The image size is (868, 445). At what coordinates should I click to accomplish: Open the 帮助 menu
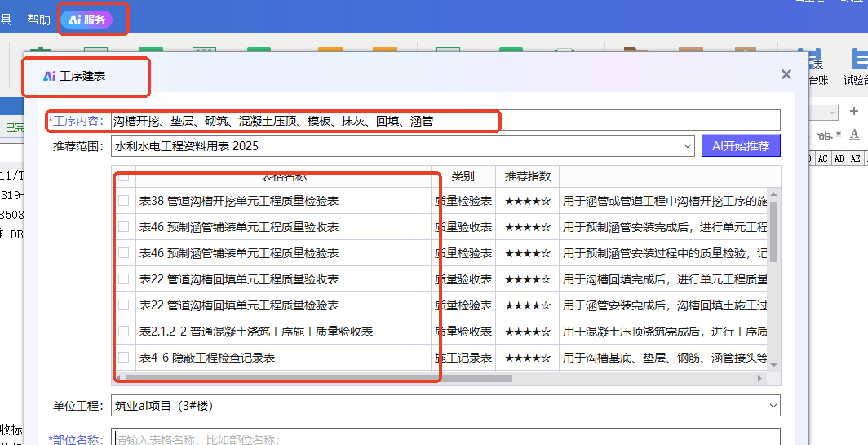[39, 20]
